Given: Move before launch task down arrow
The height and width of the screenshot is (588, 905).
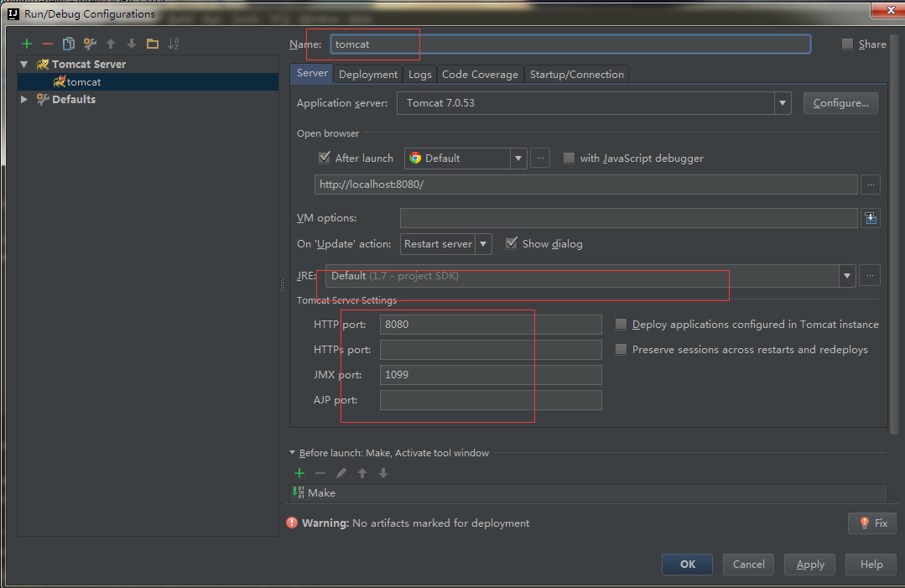Looking at the screenshot, I should coord(383,473).
